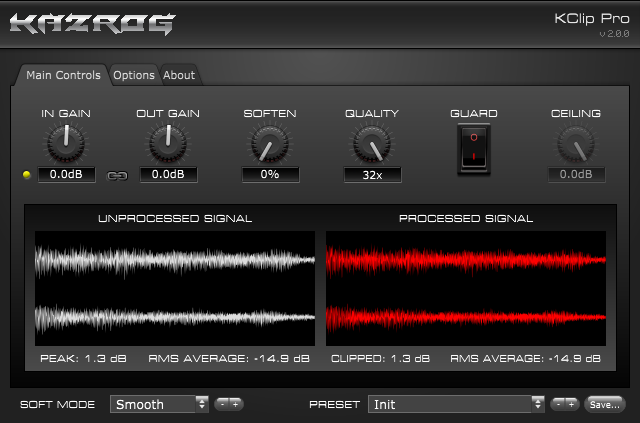Select the Out Gain 0.0dB value field
Screen dimensions: 640x423
click(x=169, y=174)
